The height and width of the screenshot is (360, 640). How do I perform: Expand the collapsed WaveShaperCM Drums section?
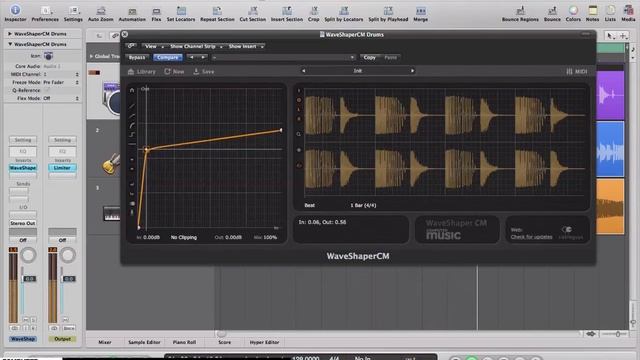tap(10, 34)
